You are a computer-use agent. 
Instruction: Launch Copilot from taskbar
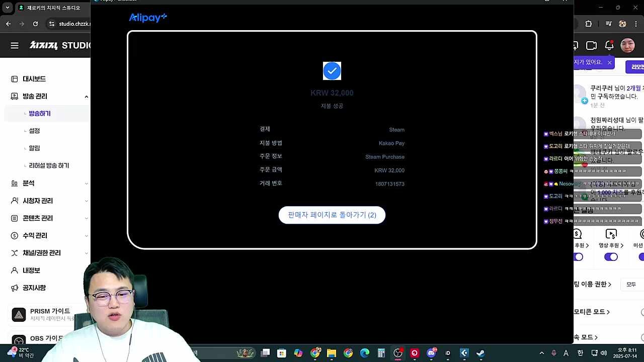tap(298, 353)
